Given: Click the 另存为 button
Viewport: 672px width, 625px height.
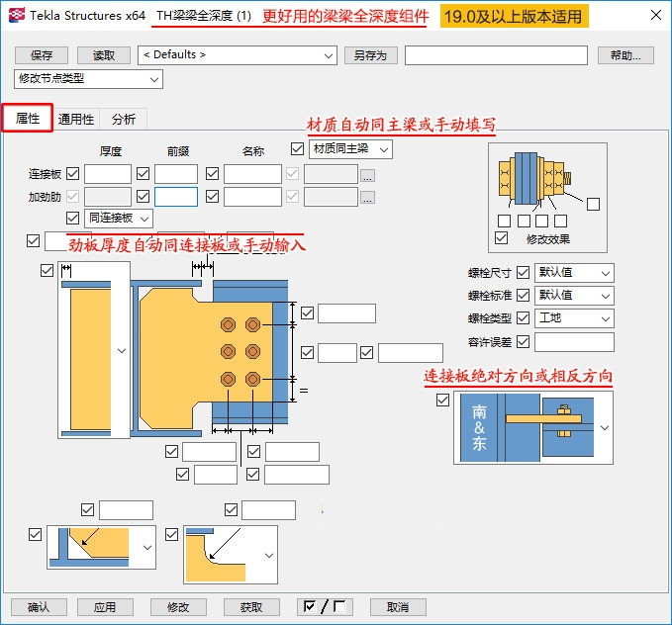Looking at the screenshot, I should [x=371, y=55].
